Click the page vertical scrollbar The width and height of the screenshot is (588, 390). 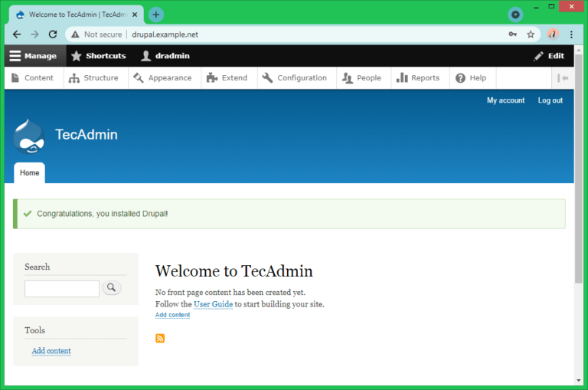(x=579, y=192)
